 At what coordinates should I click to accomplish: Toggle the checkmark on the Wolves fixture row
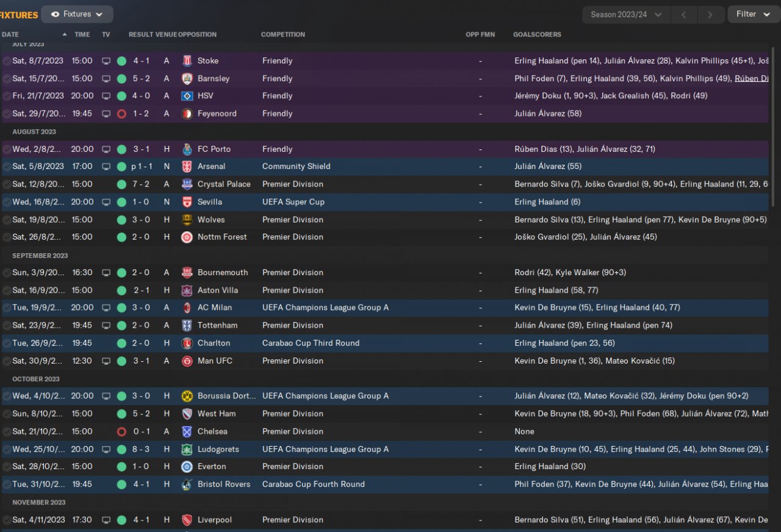(7, 220)
